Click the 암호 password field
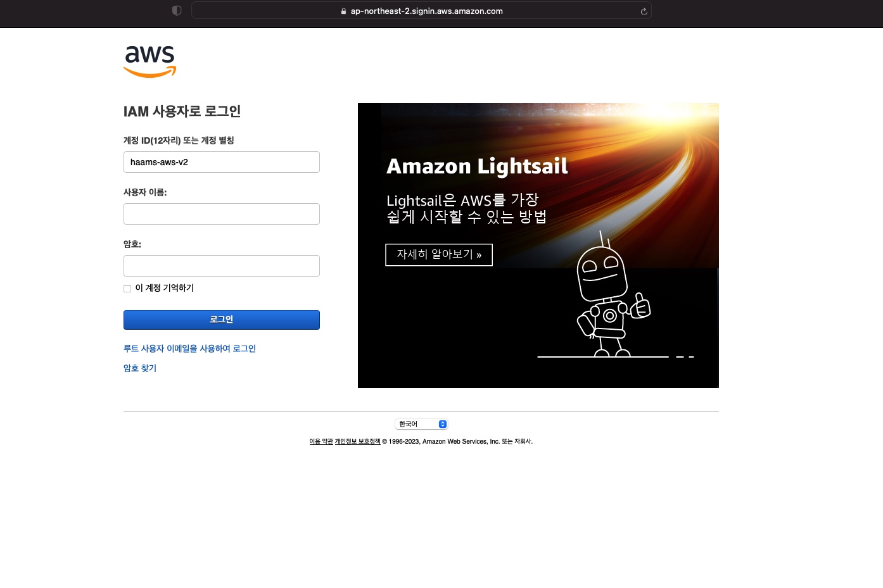 (222, 266)
